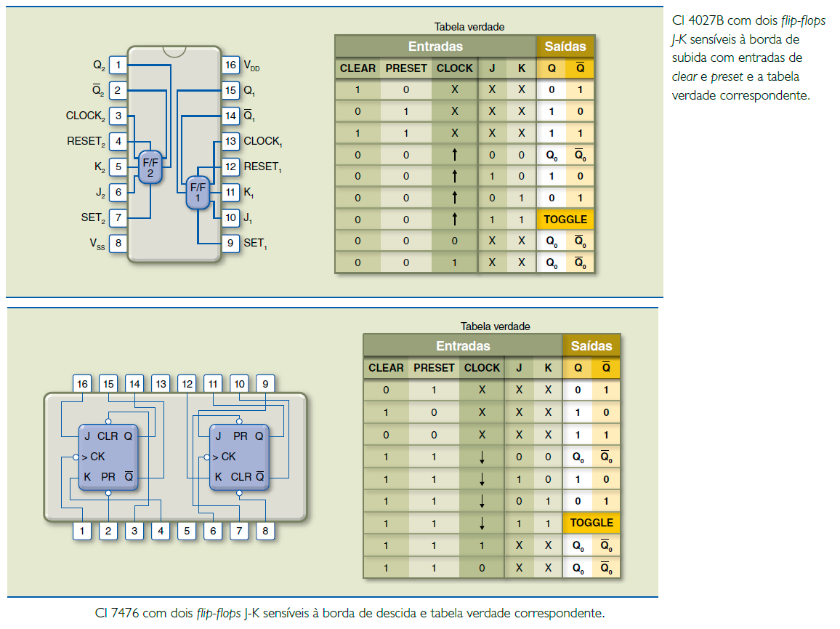Viewport: 840px width, 629px height.
Task: Click the CI 7476 caption text at the bottom
Action: (350, 613)
